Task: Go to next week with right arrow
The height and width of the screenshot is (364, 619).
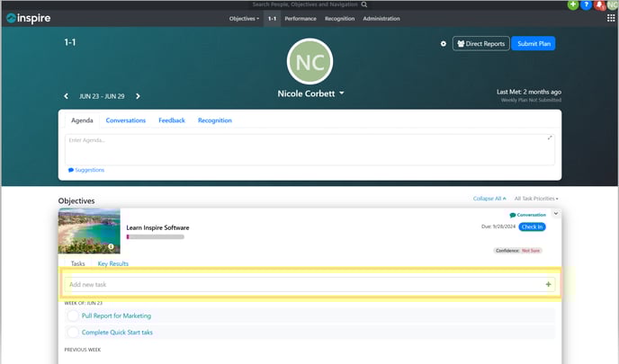Action: [138, 96]
